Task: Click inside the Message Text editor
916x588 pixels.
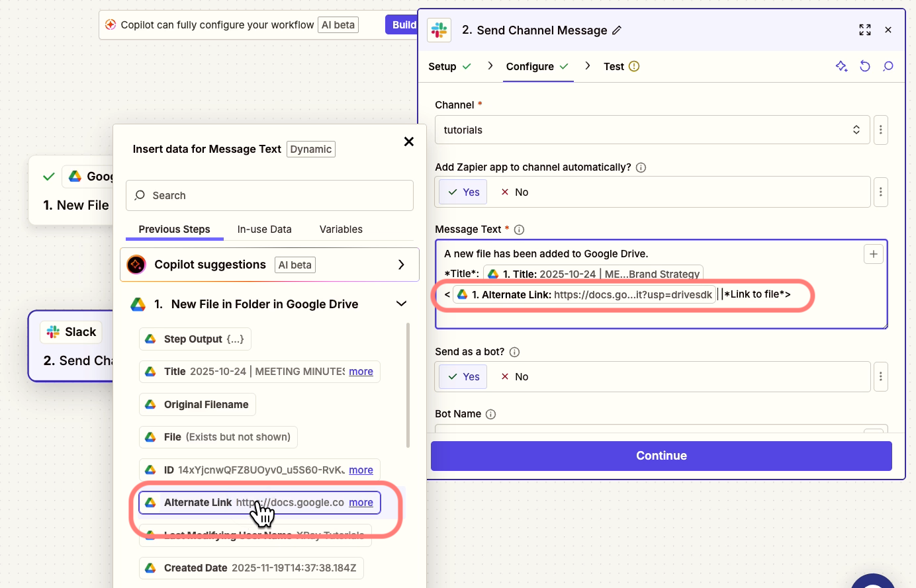Action: coord(661,284)
